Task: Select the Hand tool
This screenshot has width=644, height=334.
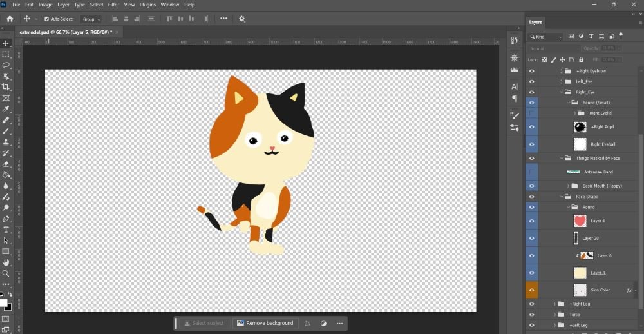Action: click(6, 262)
